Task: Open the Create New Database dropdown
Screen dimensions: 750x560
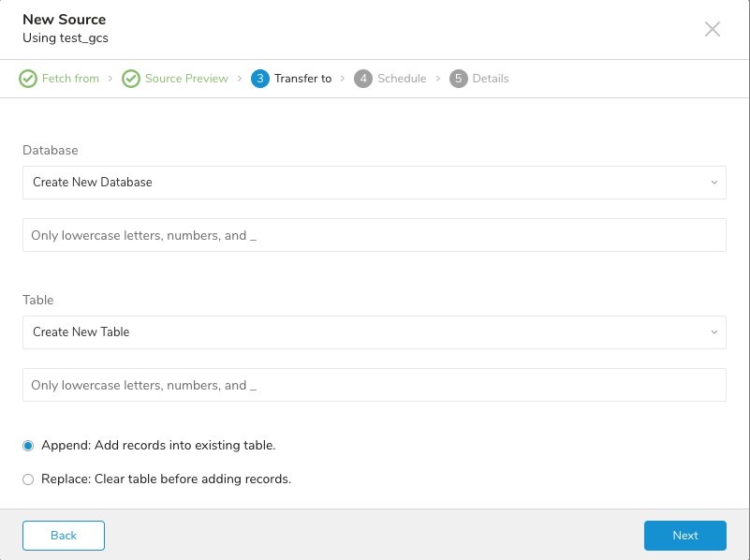Action: pos(375,183)
